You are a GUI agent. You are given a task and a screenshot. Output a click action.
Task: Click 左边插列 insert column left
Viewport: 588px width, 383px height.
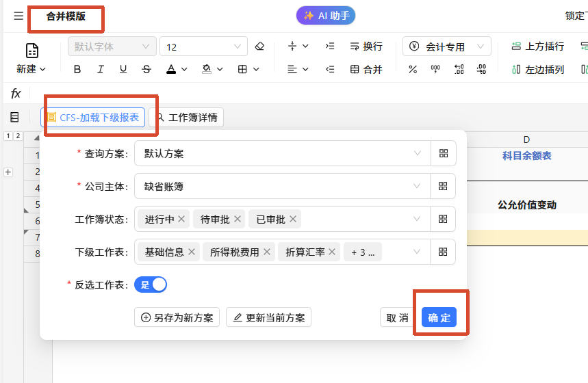(538, 69)
